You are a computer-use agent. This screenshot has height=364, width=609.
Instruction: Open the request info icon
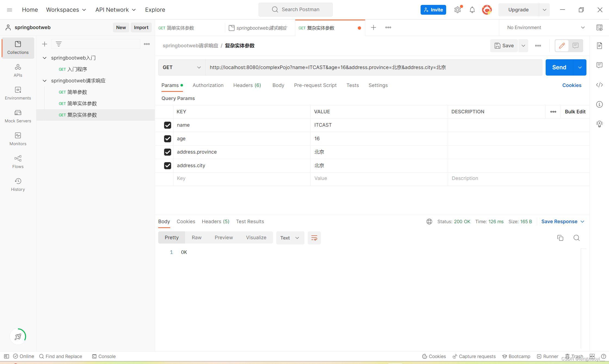[599, 104]
